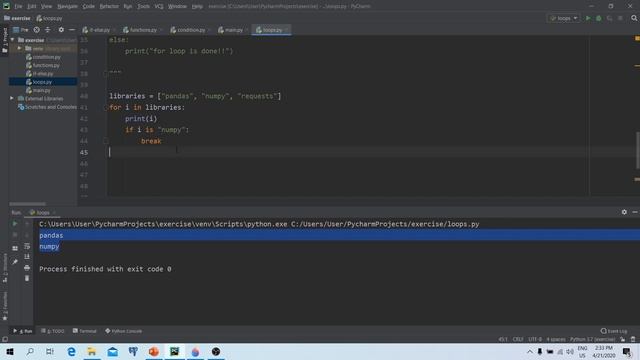Rerun loops from the Run panel
The height and width of the screenshot is (360, 640).
[x=15, y=224]
